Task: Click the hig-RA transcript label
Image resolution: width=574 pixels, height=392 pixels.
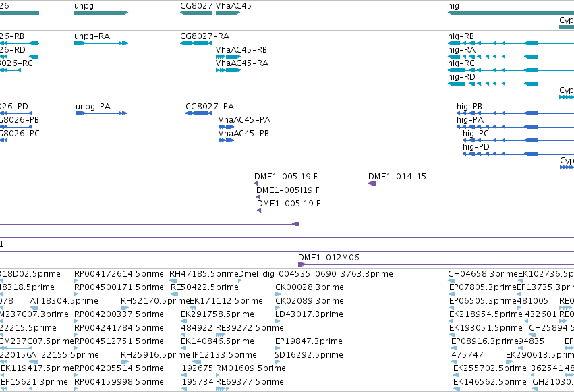Action: pos(461,50)
